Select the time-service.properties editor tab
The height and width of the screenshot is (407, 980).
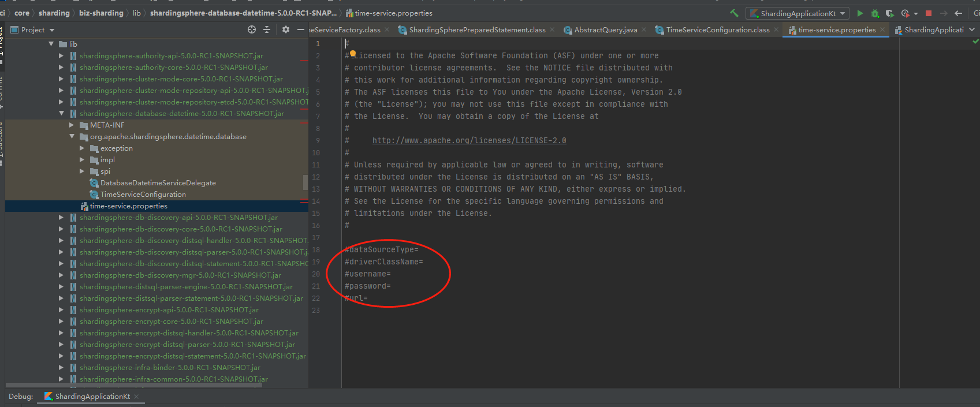coord(837,29)
